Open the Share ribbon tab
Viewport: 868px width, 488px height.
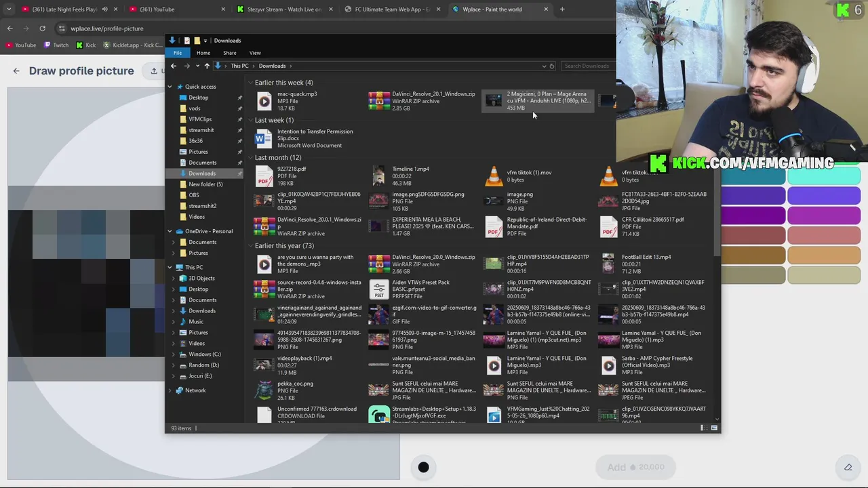pyautogui.click(x=230, y=53)
